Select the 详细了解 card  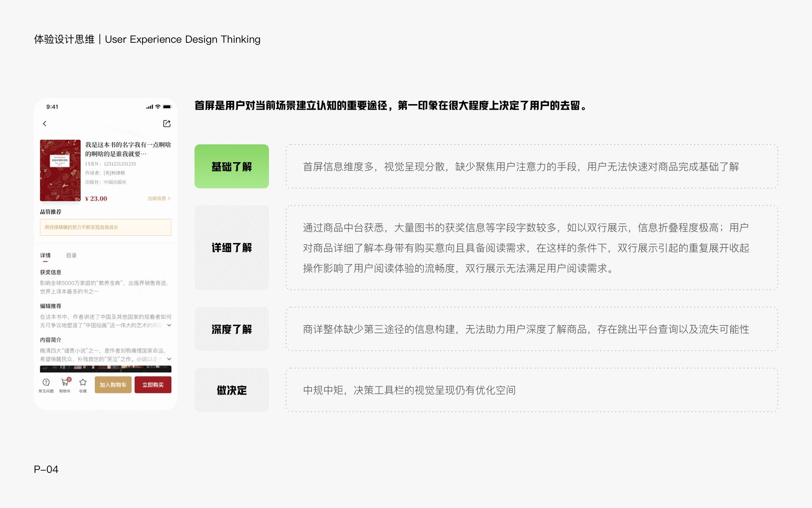[232, 248]
